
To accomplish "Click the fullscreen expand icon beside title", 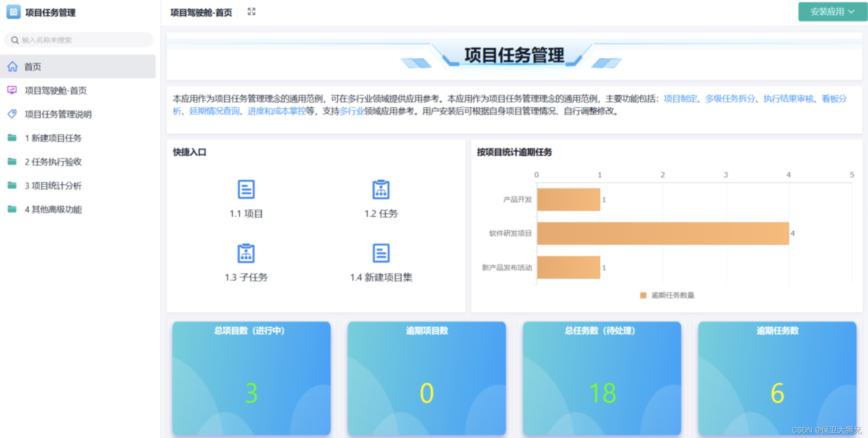I will coord(251,12).
